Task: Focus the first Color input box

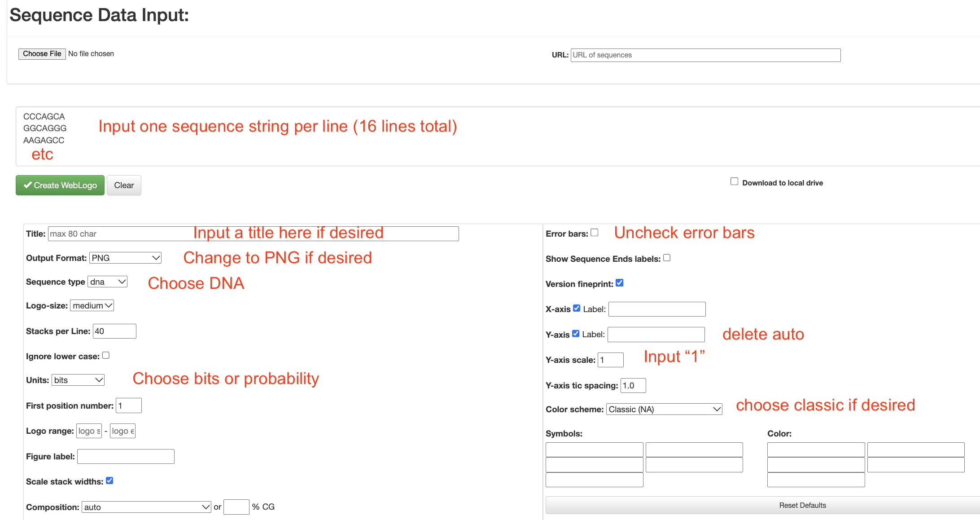Action: point(816,449)
